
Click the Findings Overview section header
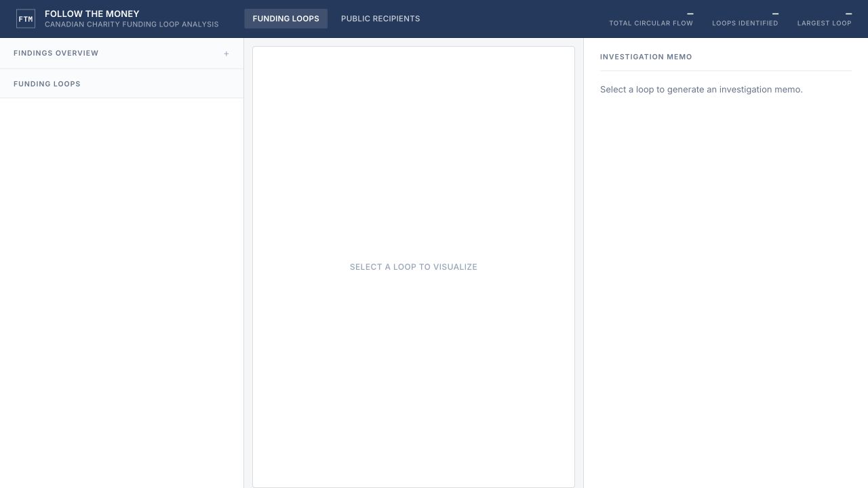coord(121,53)
